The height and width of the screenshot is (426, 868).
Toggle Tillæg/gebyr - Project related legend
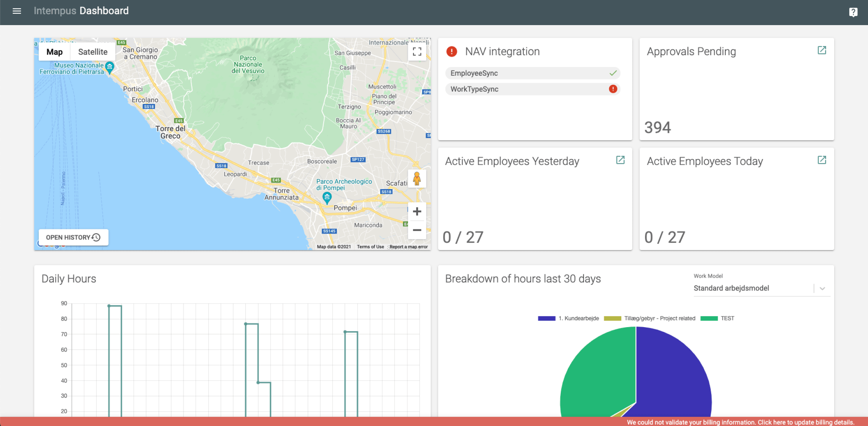point(650,318)
